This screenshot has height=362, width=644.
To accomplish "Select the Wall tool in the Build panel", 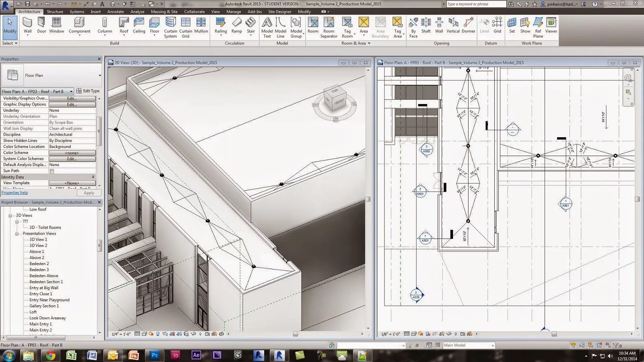I will tap(27, 25).
